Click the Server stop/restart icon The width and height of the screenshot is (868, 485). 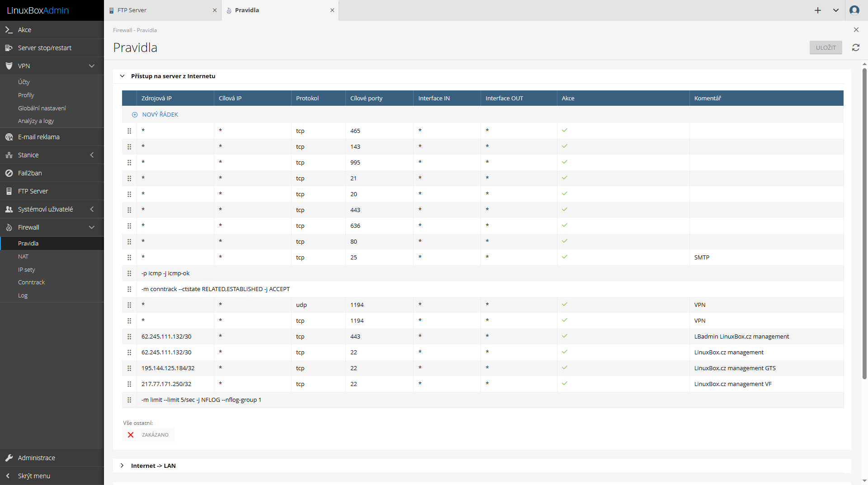click(x=9, y=48)
